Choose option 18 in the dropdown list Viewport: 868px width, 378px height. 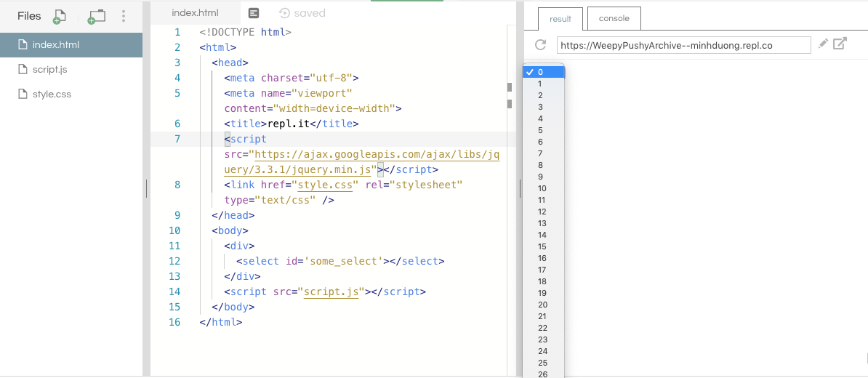point(544,281)
